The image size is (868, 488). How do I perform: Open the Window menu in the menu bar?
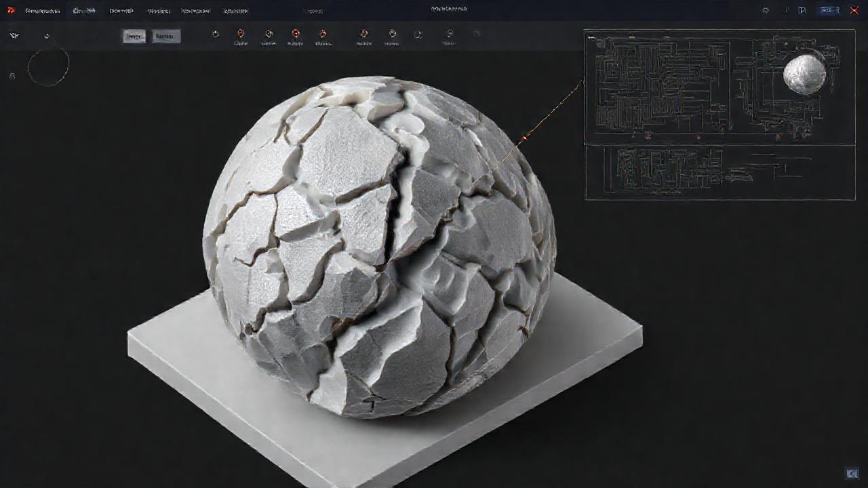tap(234, 10)
